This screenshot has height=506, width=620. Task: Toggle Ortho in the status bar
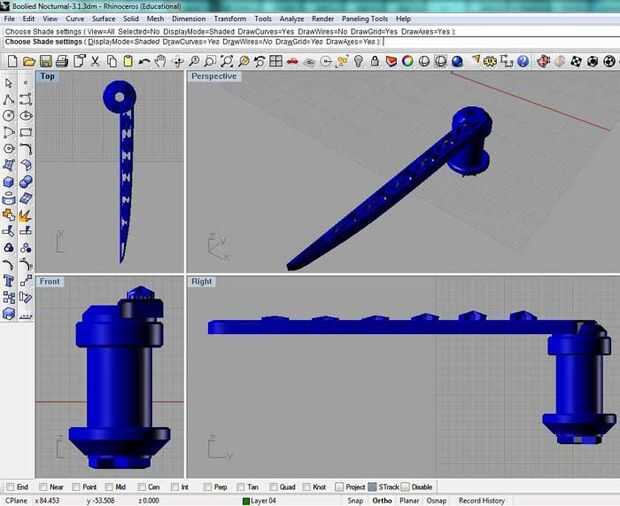click(x=382, y=500)
